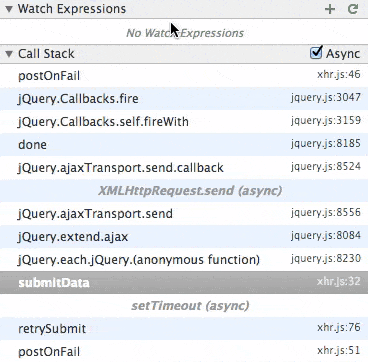
Task: Select the done call stack frame
Action: tap(184, 145)
